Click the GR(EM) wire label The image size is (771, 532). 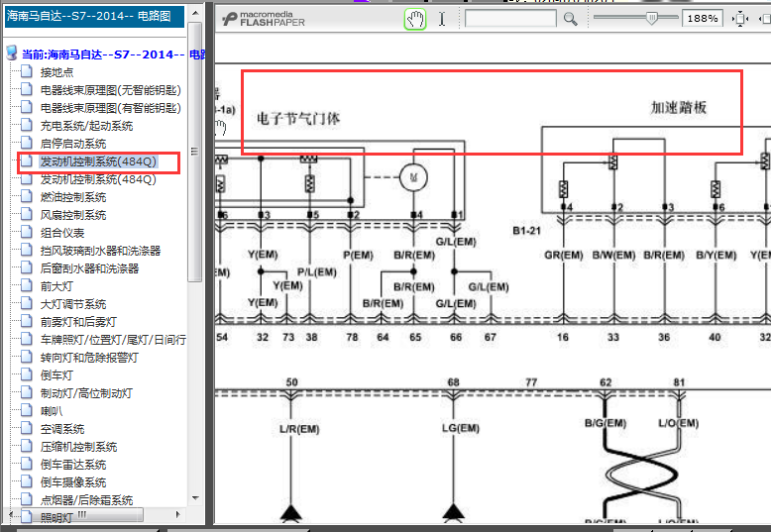pos(564,256)
